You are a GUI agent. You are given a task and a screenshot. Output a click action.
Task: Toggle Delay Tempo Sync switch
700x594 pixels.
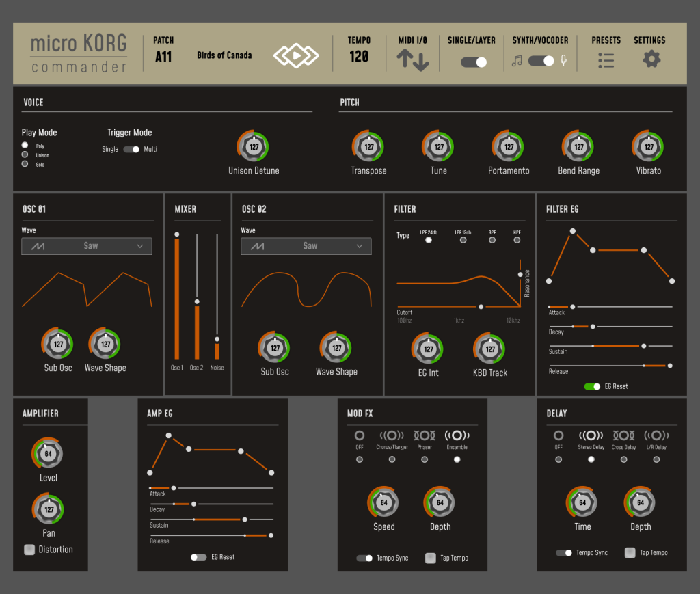pyautogui.click(x=564, y=552)
